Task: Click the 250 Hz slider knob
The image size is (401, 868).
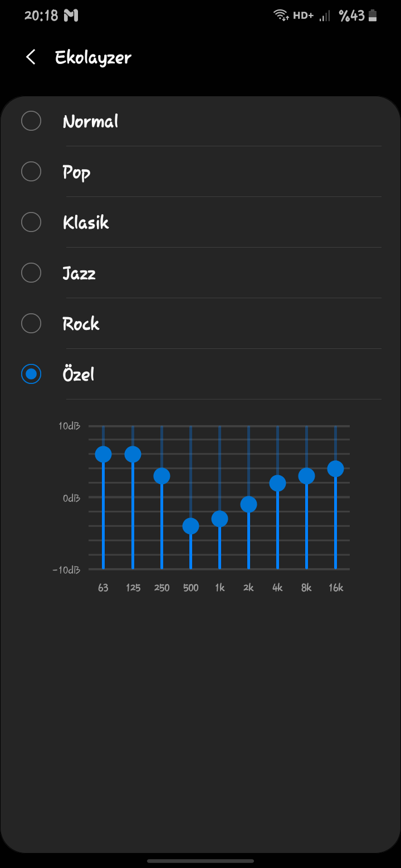Action: pyautogui.click(x=162, y=476)
